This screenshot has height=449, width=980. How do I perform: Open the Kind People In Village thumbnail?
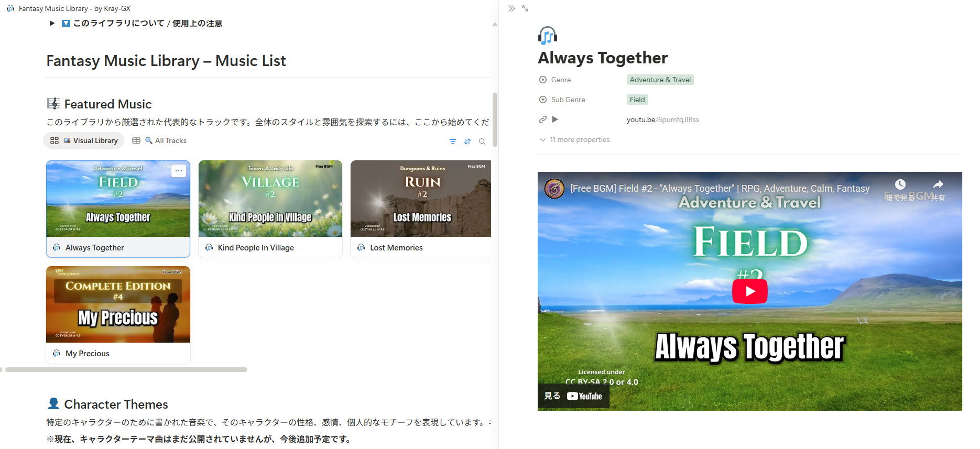(270, 199)
